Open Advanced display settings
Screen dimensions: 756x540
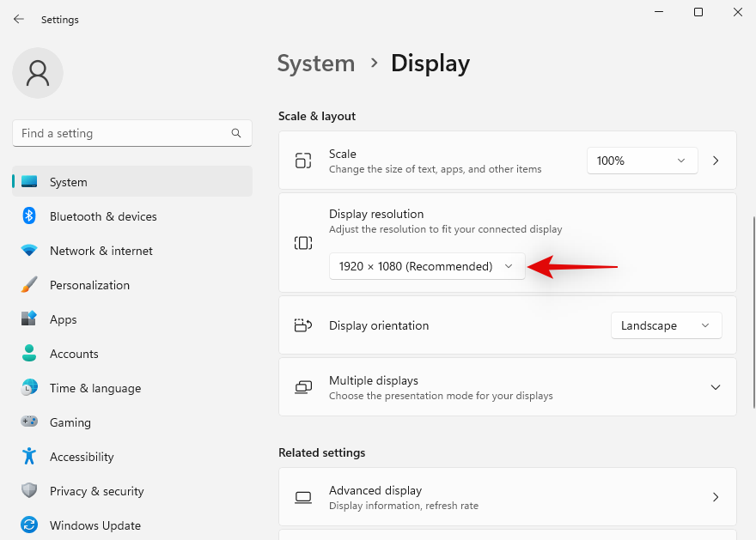tap(508, 497)
